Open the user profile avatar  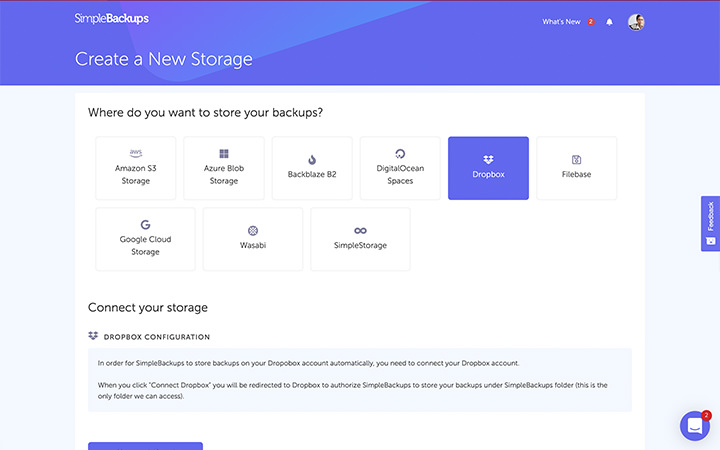(636, 22)
